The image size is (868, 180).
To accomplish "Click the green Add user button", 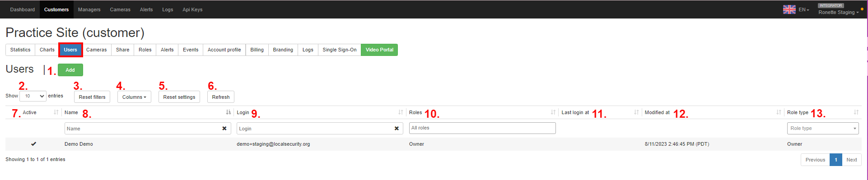I will point(70,70).
